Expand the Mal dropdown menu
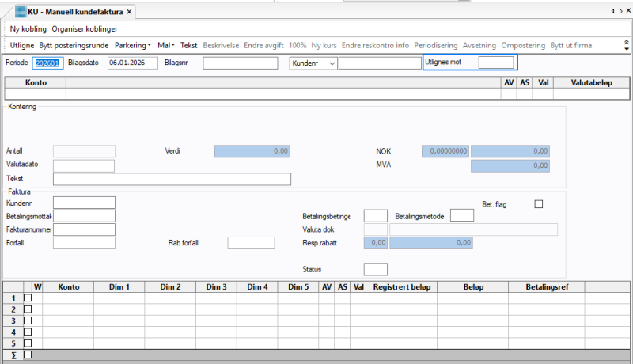This screenshot has height=364, width=633. [166, 45]
